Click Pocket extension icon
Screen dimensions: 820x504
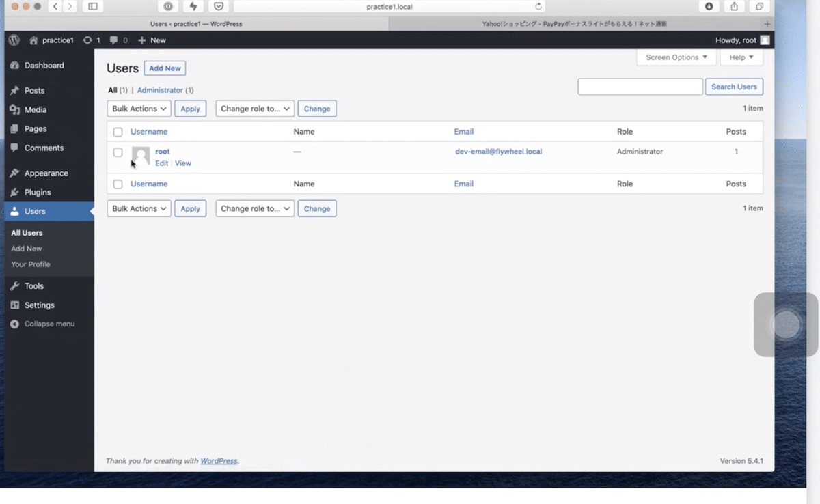[x=218, y=6]
